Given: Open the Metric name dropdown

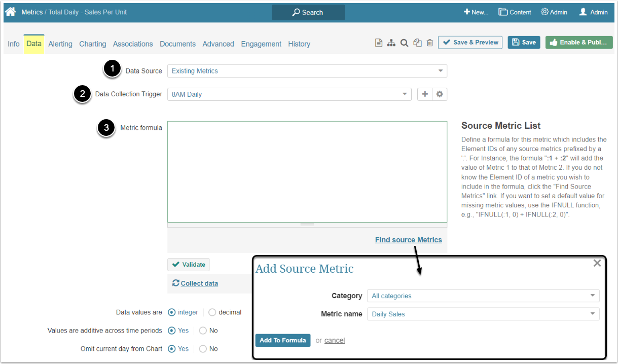Looking at the screenshot, I should click(483, 314).
